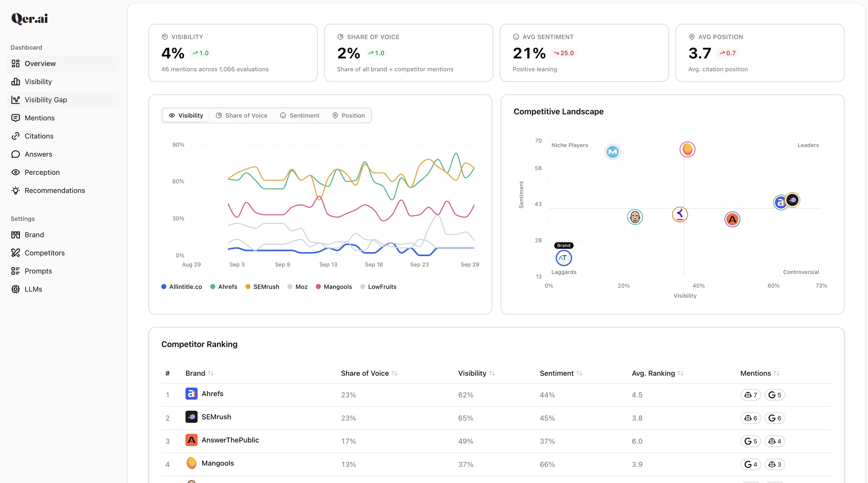Viewport: 868px width, 483px height.
Task: Select the Brand AT bubble in Laggards quadrant
Action: (564, 258)
